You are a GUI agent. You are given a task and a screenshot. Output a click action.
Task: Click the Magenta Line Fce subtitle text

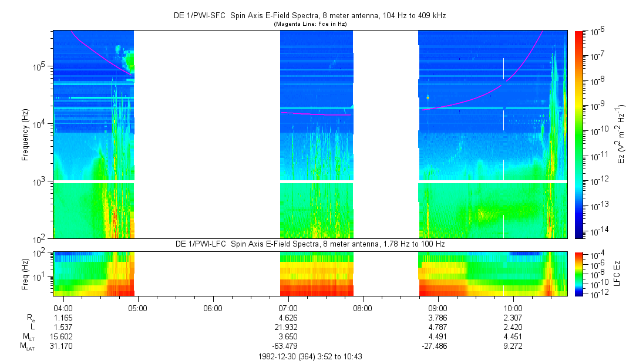[x=311, y=23]
